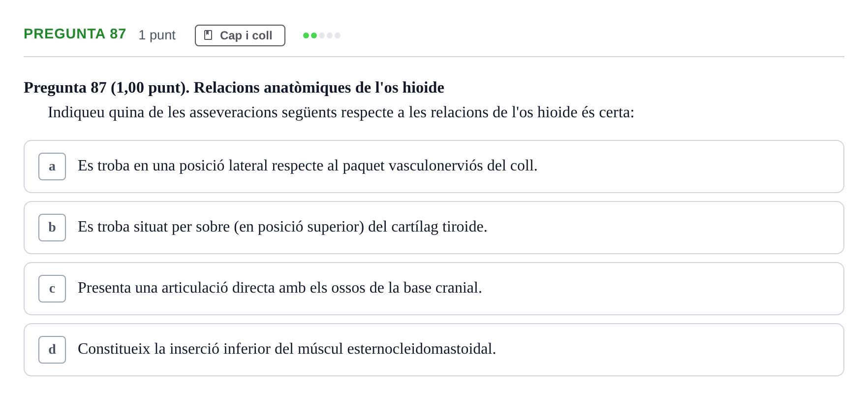The width and height of the screenshot is (868, 401).
Task: Choose option about articulation with cranial base bones
Action: tap(434, 289)
